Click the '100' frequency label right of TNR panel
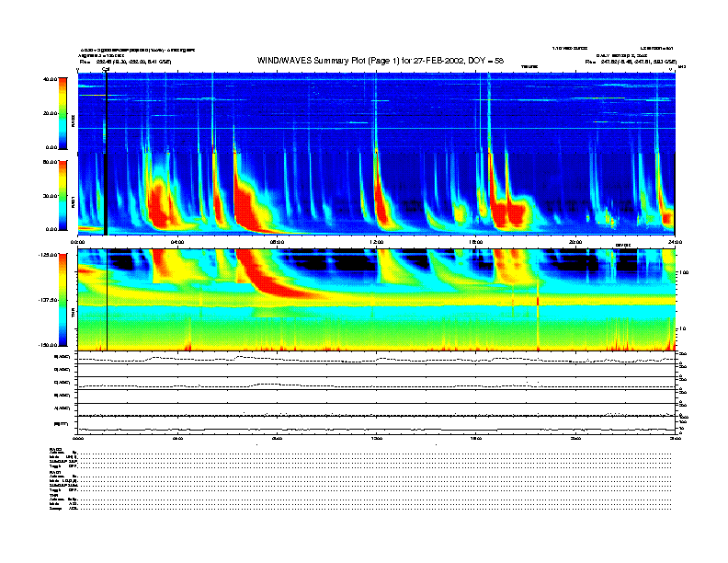728x563 pixels. tap(684, 272)
